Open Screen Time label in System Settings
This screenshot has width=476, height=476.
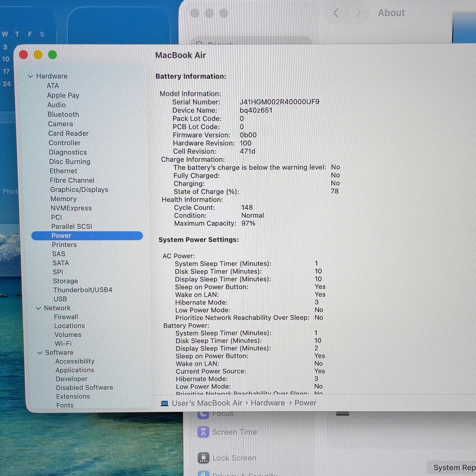coord(235,432)
